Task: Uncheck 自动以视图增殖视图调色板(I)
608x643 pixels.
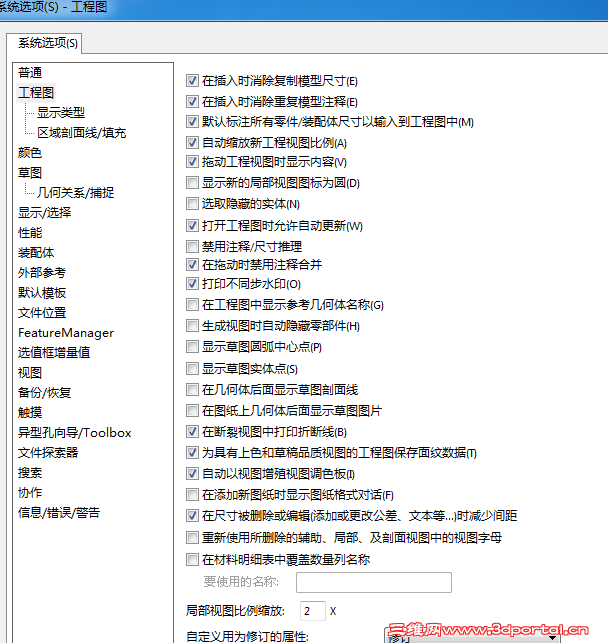Action: (x=192, y=474)
